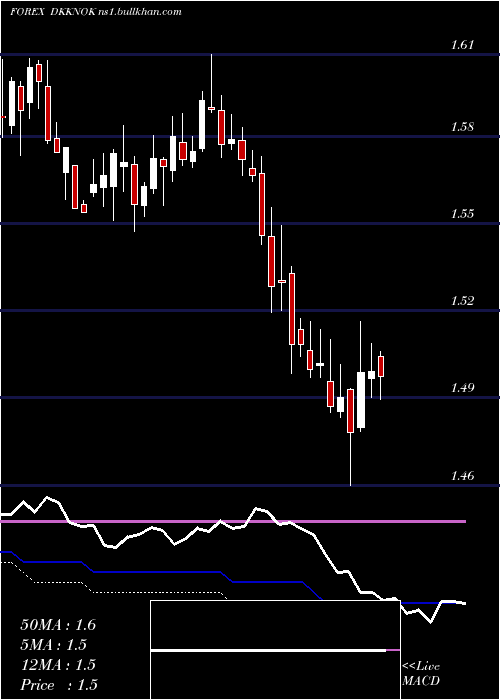Image resolution: width=500 pixels, height=700 pixels.
Task: Click the 1.61 price axis label
Action: (462, 45)
